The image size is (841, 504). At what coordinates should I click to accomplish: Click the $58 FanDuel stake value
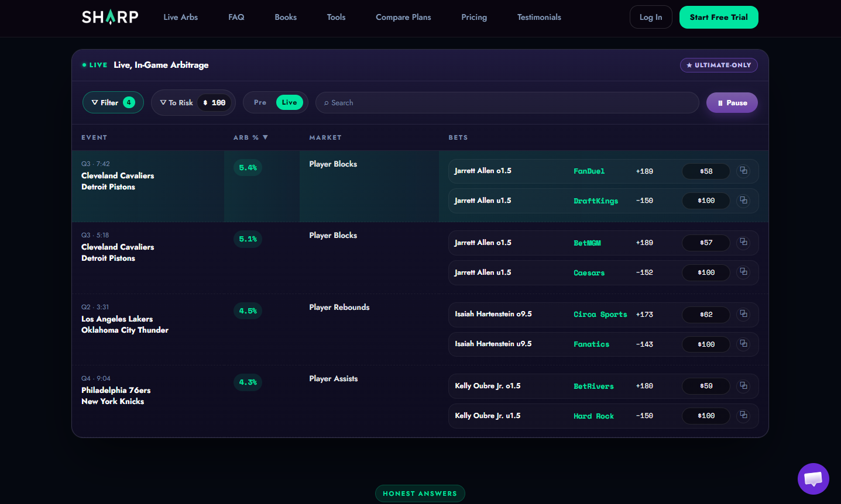tap(706, 171)
